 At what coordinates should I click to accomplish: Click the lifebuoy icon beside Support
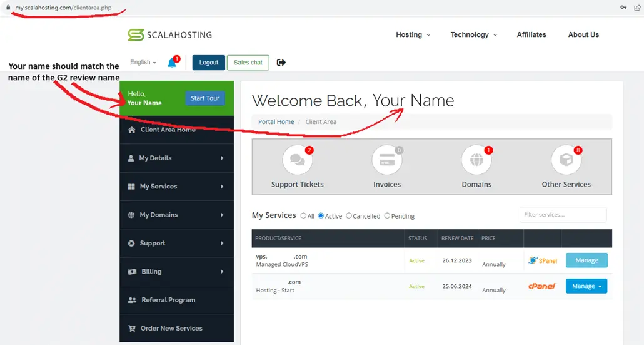[131, 244]
